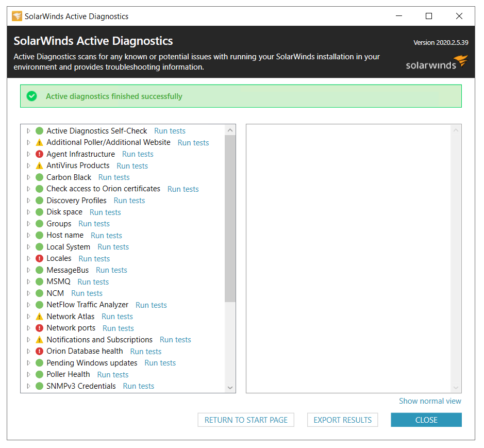Screen dimensions: 484x448
Task: Click green status icon beside MSMQ
Action: [x=39, y=281]
